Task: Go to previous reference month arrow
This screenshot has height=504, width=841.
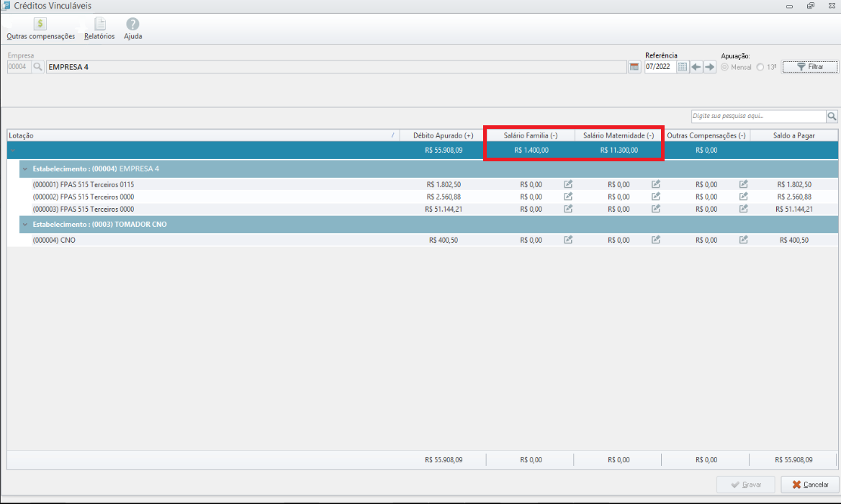Action: [x=696, y=67]
